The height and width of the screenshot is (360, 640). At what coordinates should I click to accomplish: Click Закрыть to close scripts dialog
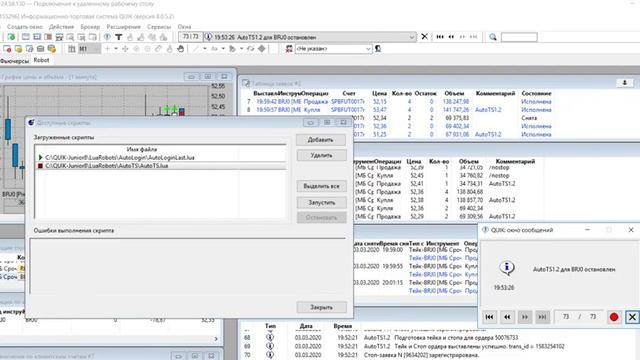321,307
